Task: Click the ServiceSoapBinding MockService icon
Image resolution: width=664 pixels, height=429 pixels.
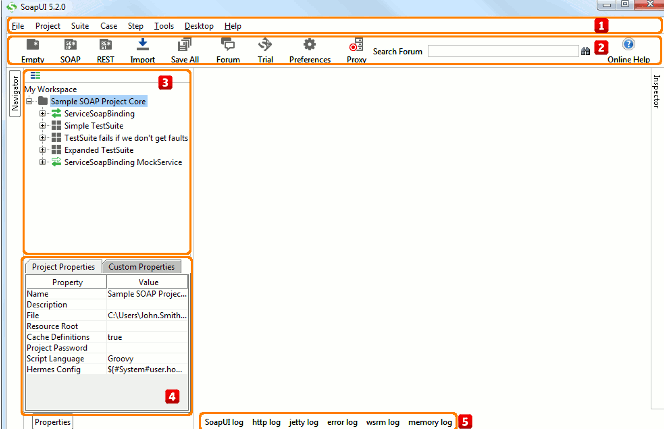Action: pos(56,162)
